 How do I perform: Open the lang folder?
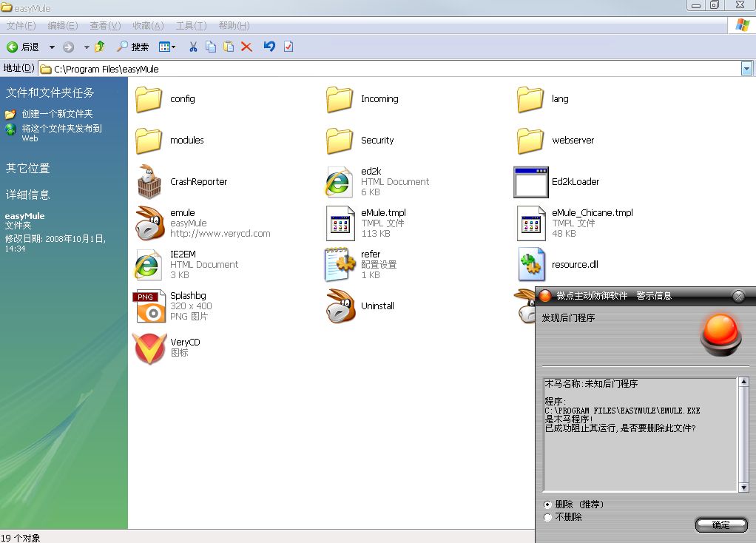(543, 99)
